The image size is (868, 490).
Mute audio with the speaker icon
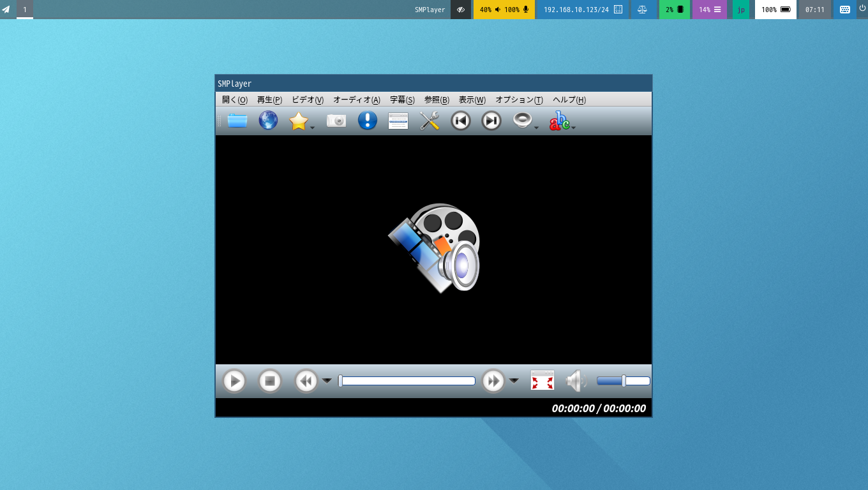click(x=576, y=381)
